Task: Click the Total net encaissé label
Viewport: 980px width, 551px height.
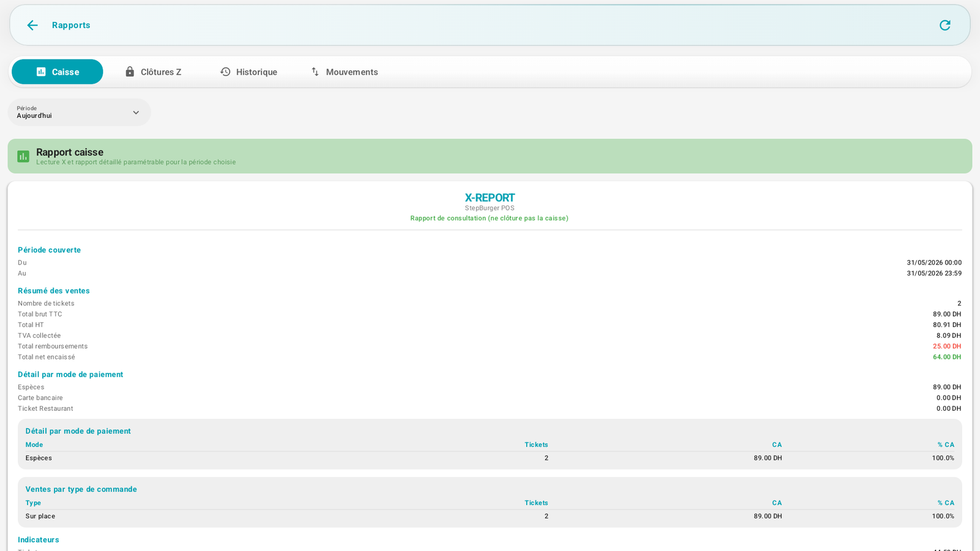Action: tap(47, 357)
